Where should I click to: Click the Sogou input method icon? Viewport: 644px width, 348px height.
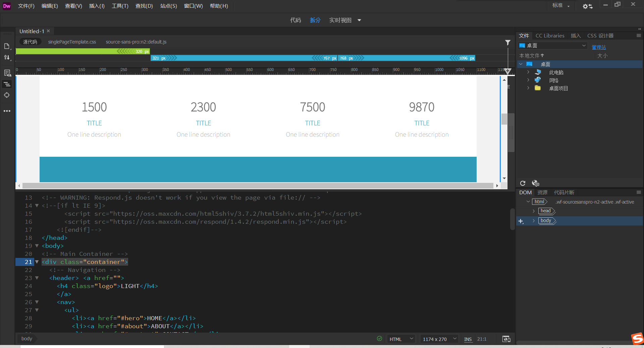point(637,339)
